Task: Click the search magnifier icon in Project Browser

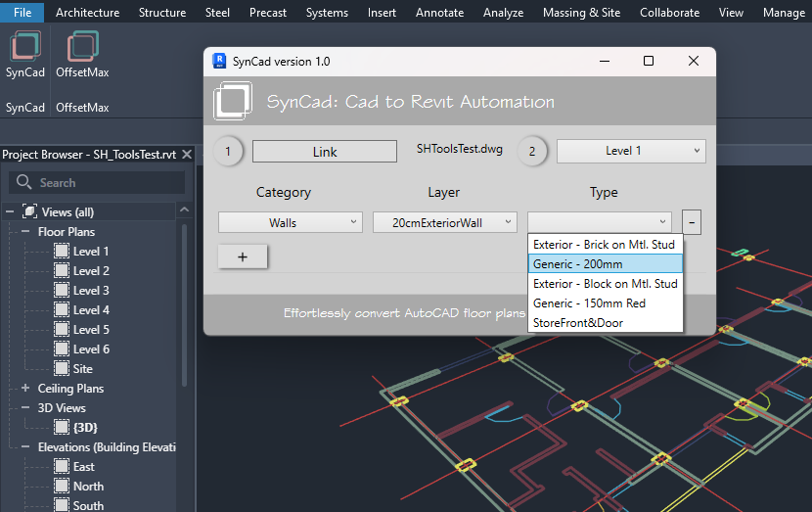Action: 23,182
